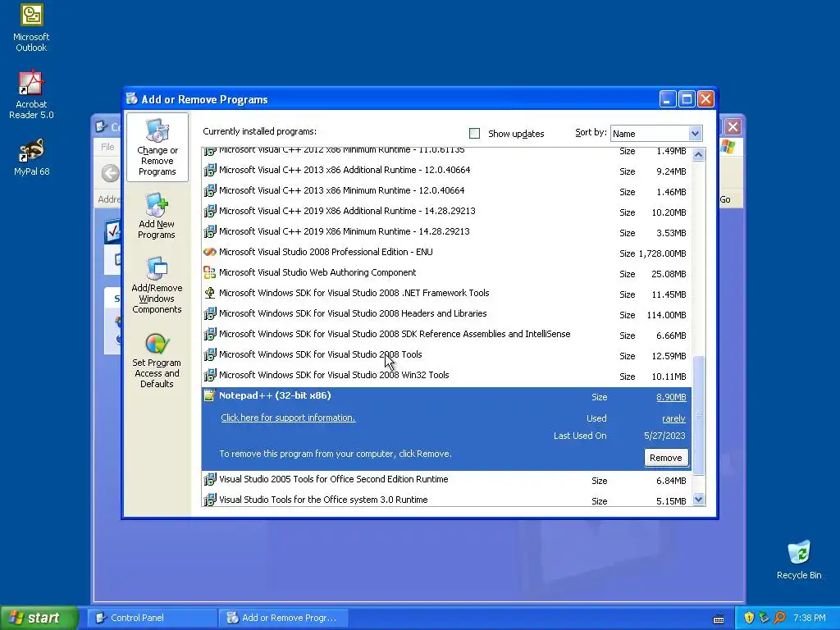Click the 7:38 PM system clock

(809, 618)
